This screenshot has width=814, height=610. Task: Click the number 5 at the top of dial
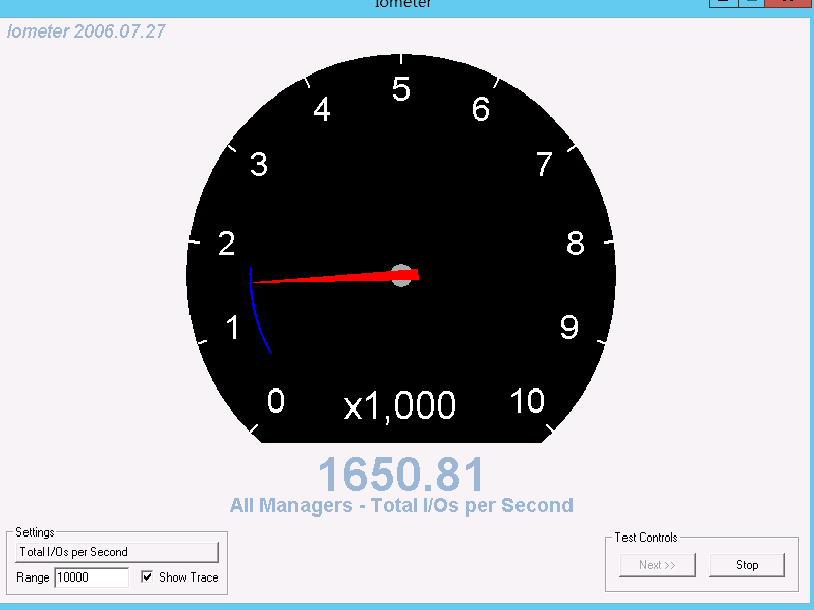point(401,89)
